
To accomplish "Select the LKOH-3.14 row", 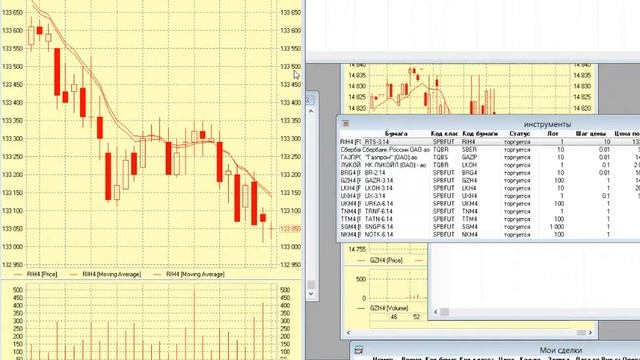I will tap(490, 188).
